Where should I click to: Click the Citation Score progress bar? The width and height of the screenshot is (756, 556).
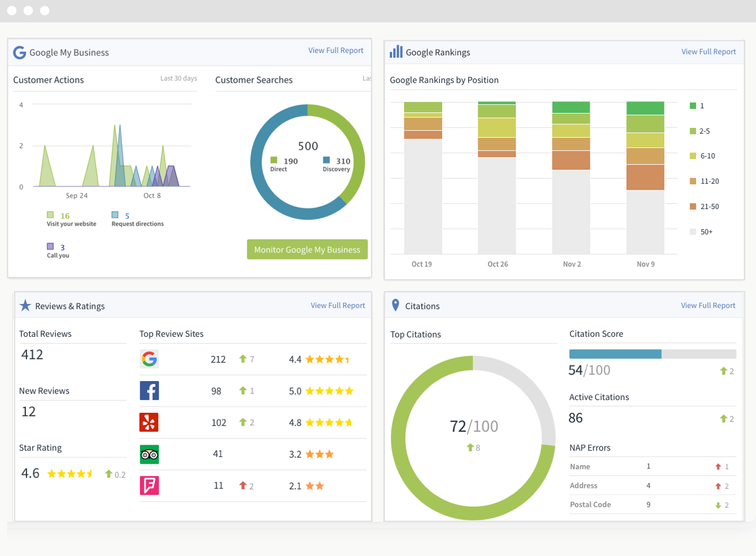[652, 354]
